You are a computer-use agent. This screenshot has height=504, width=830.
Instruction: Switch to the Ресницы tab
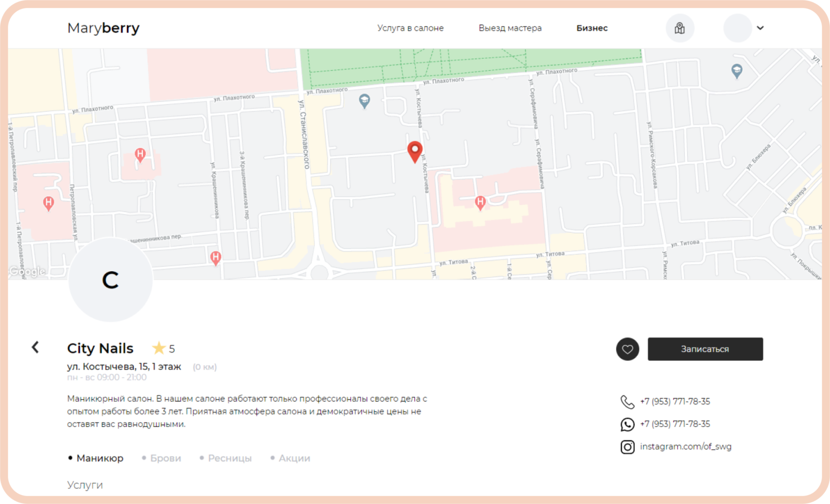click(226, 458)
